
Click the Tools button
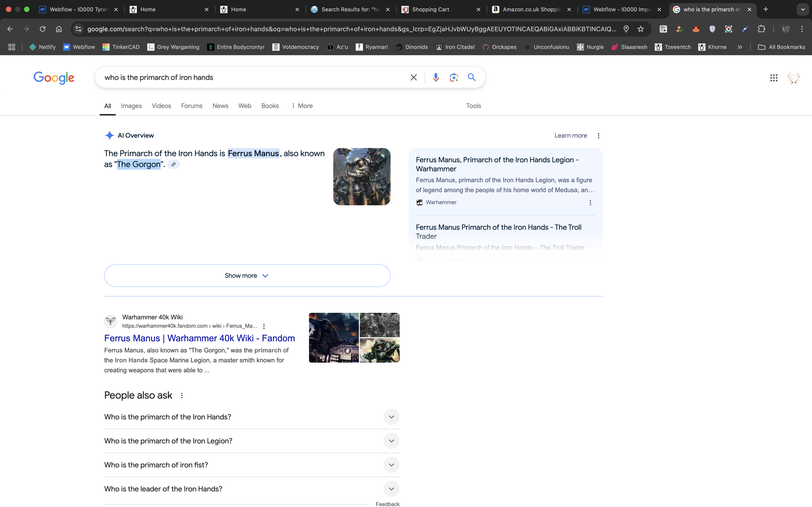(474, 106)
